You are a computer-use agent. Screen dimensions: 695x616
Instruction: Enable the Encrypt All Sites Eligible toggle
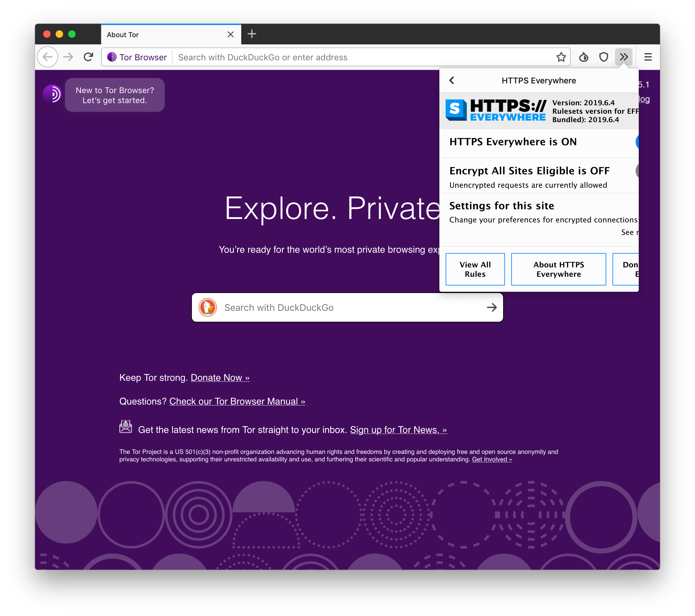638,171
